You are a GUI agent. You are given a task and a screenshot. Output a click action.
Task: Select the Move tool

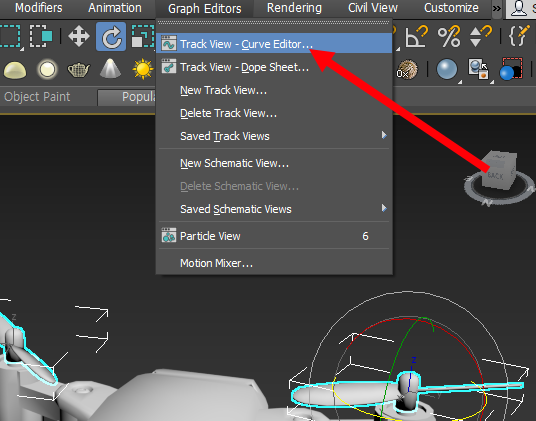(x=79, y=36)
